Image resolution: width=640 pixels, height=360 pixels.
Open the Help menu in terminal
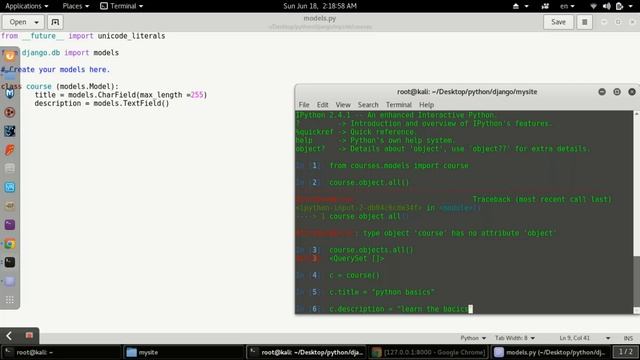(x=426, y=105)
